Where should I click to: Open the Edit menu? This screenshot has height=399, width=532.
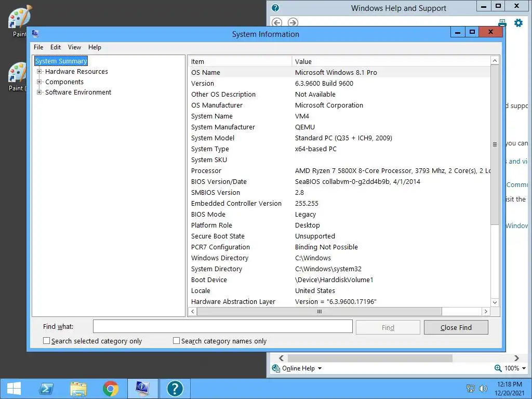55,47
